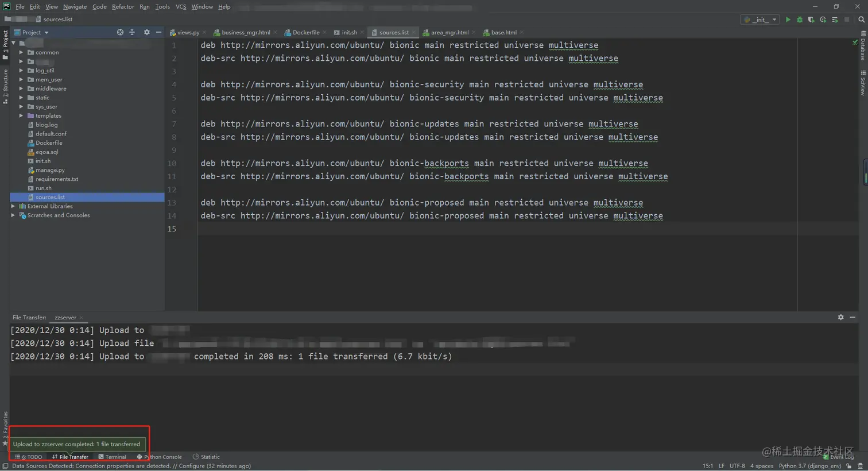The width and height of the screenshot is (868, 471).
Task: Open the VCS menu
Action: point(181,7)
